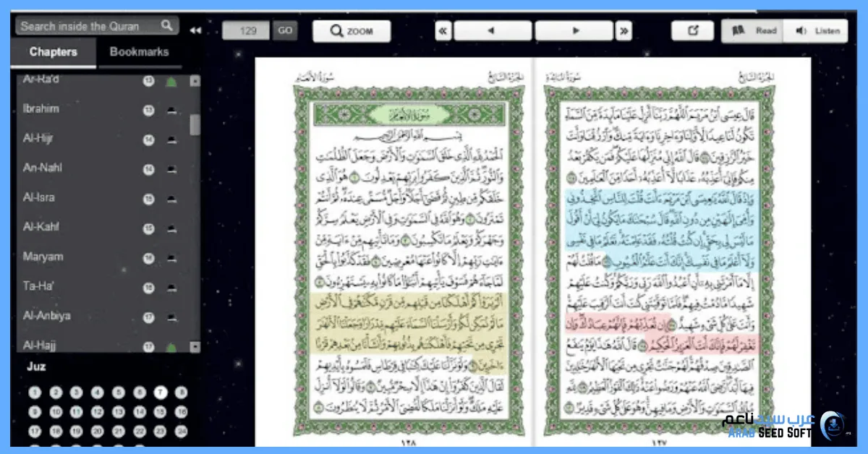Select the highlighted Juz 7 circle
The width and height of the screenshot is (868, 454).
(x=161, y=393)
